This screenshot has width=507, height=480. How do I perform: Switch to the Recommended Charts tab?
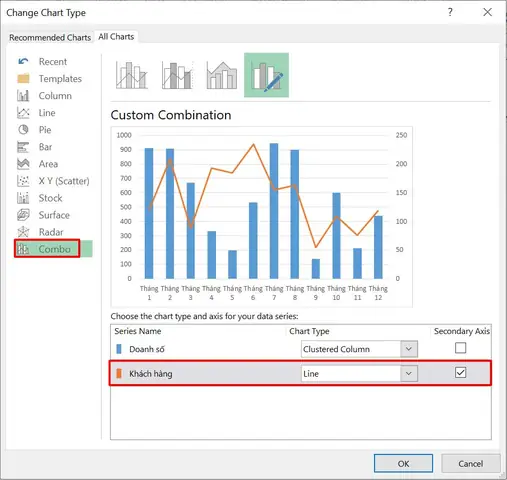[50, 37]
